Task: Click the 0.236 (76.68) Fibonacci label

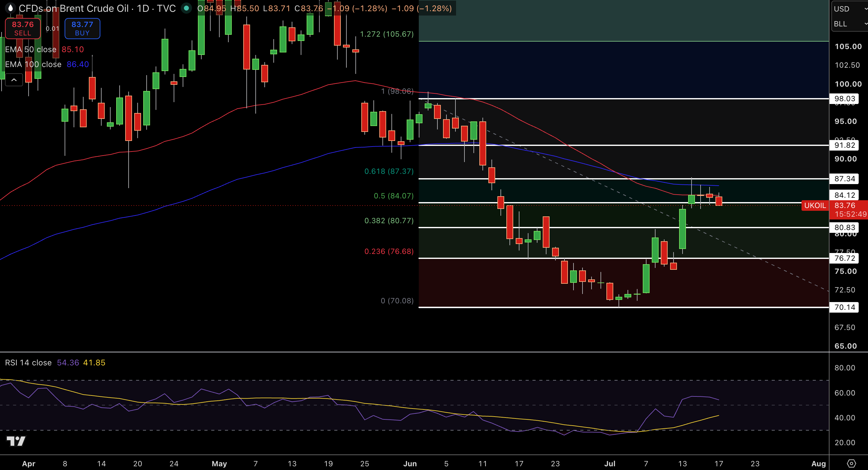Action: [x=389, y=251]
